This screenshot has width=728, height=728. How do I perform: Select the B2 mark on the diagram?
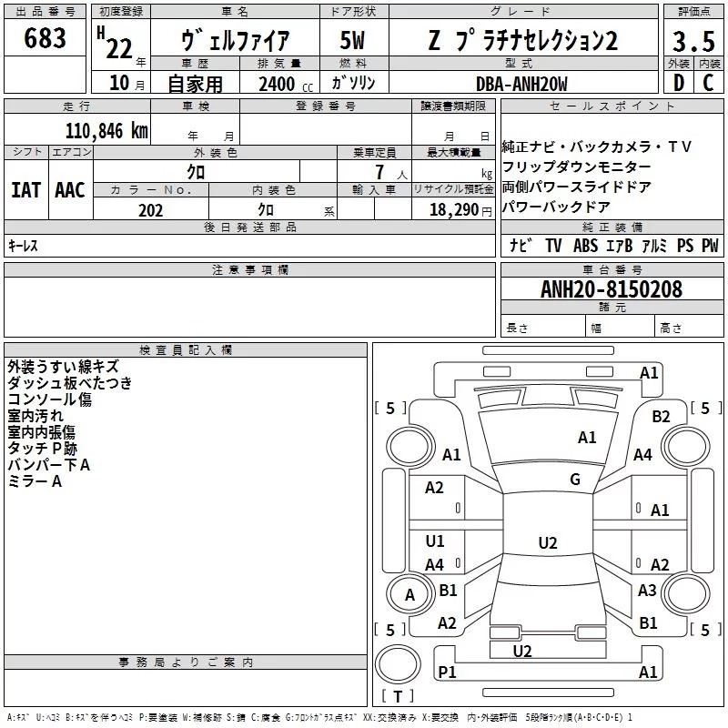click(661, 416)
